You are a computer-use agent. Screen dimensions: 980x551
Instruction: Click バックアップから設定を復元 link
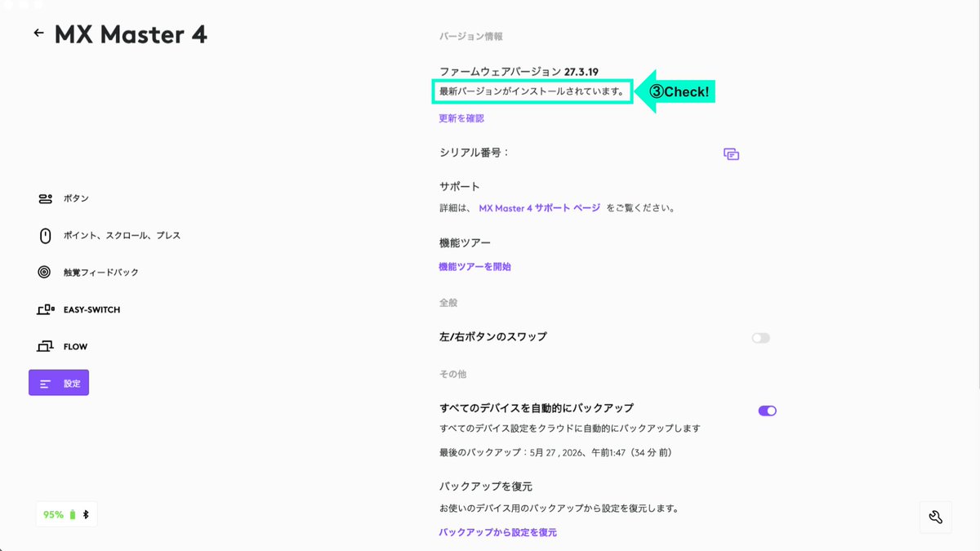point(497,532)
